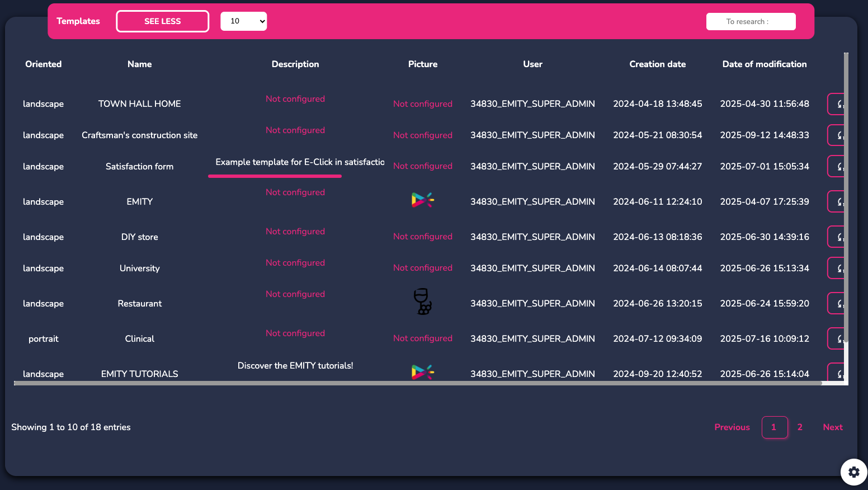Image resolution: width=868 pixels, height=490 pixels.
Task: Sort by Date of modification header
Action: click(764, 64)
